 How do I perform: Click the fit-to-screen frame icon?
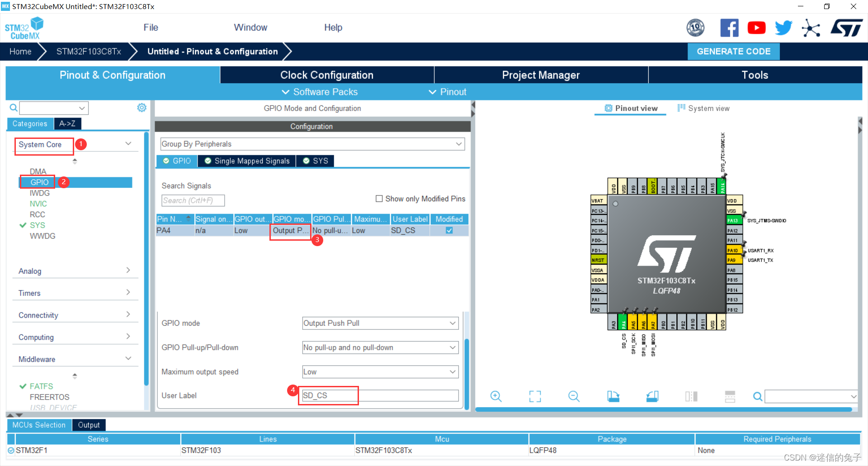click(535, 397)
